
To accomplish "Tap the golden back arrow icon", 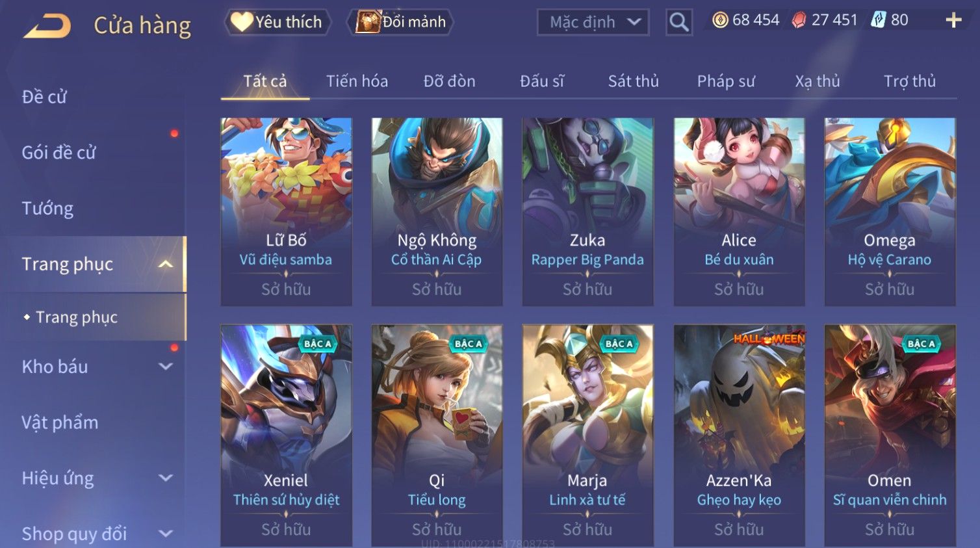I will (x=47, y=26).
